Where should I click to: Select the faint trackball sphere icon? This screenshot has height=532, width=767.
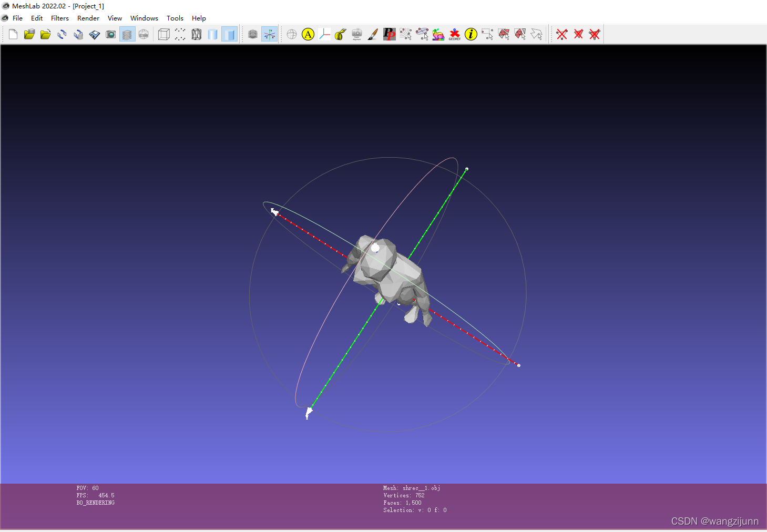tap(292, 34)
